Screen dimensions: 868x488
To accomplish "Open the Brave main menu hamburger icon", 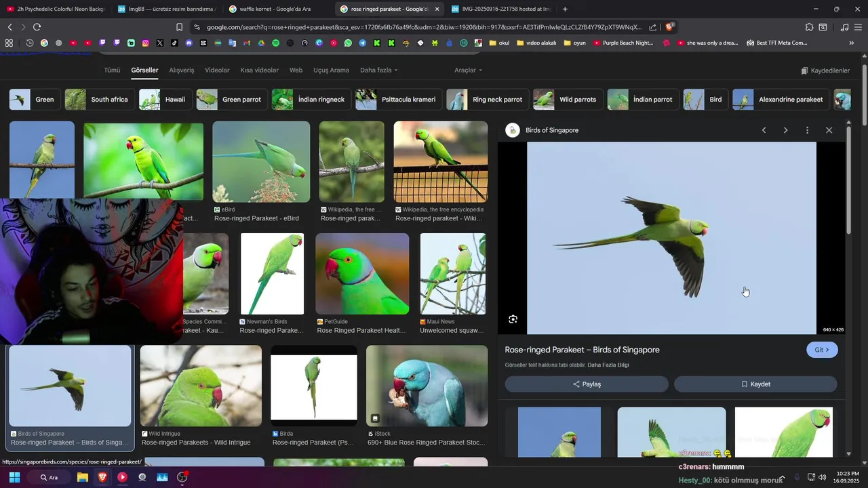I will click(x=858, y=27).
